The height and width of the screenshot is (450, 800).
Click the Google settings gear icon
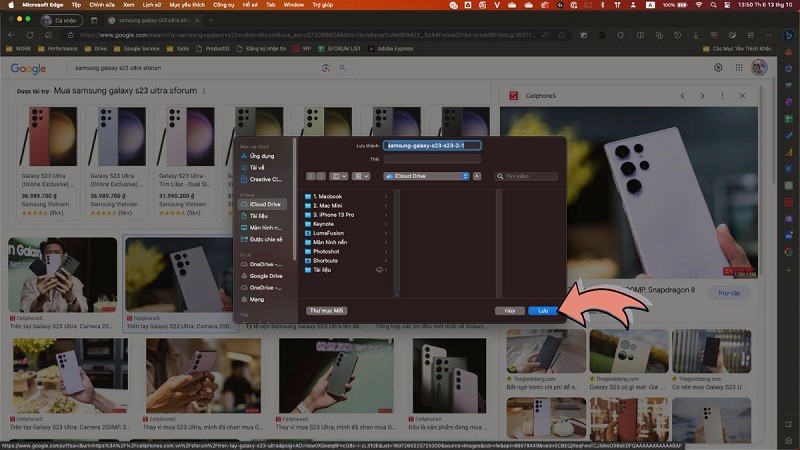click(x=719, y=68)
